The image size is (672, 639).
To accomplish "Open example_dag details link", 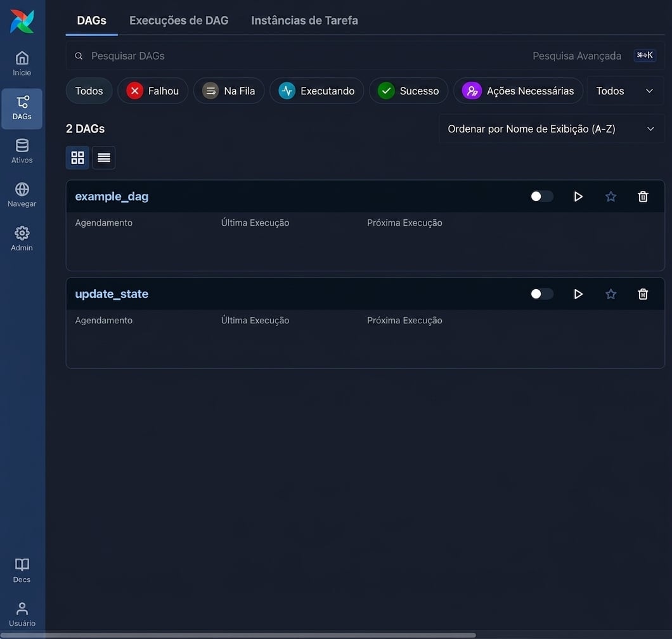I will 112,197.
